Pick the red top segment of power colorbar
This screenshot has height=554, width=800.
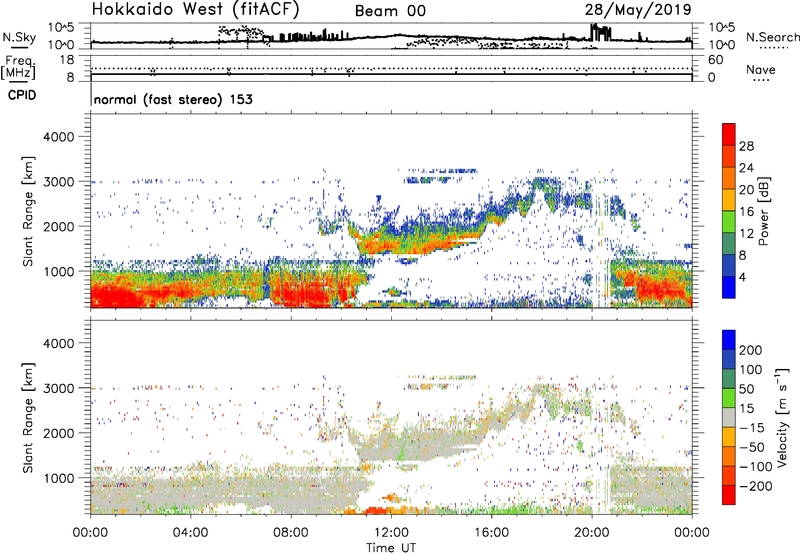(x=729, y=134)
